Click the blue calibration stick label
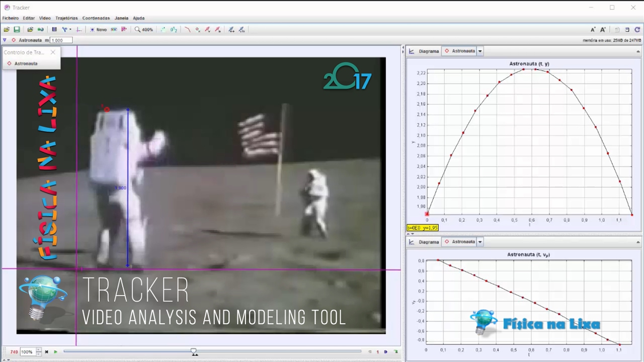This screenshot has width=644, height=362. [x=121, y=188]
